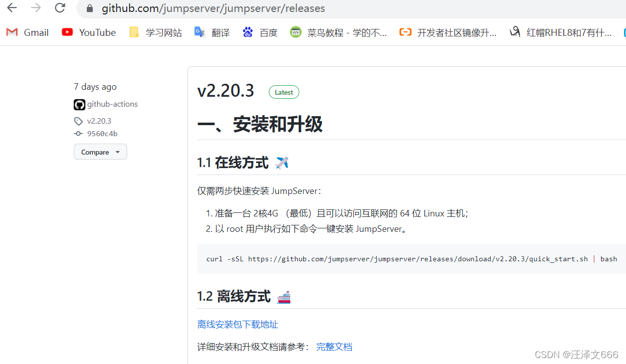
Task: Expand the Compare dropdown button
Action: click(100, 152)
